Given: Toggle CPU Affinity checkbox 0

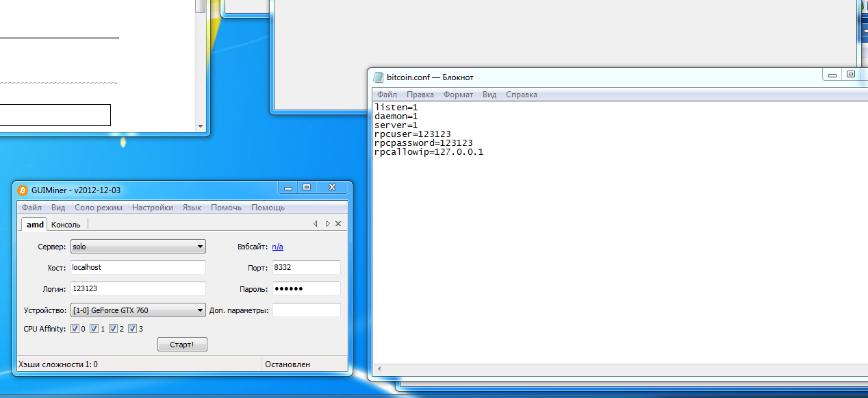Looking at the screenshot, I should pyautogui.click(x=75, y=329).
